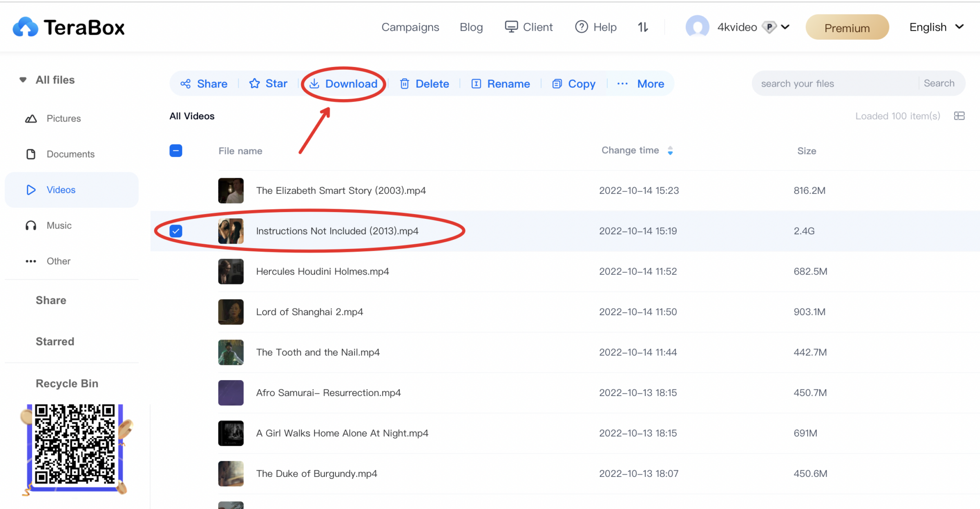Open the More actions menu

(641, 84)
